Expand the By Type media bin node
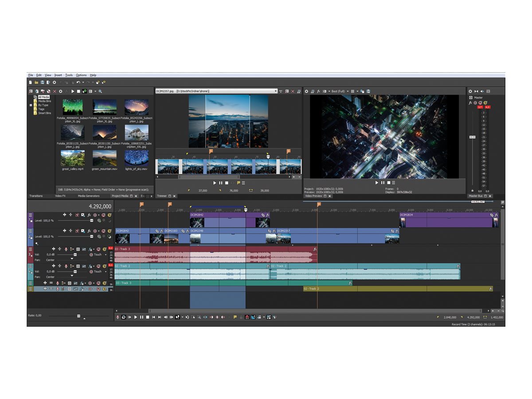This screenshot has height=399, width=532. coord(31,106)
